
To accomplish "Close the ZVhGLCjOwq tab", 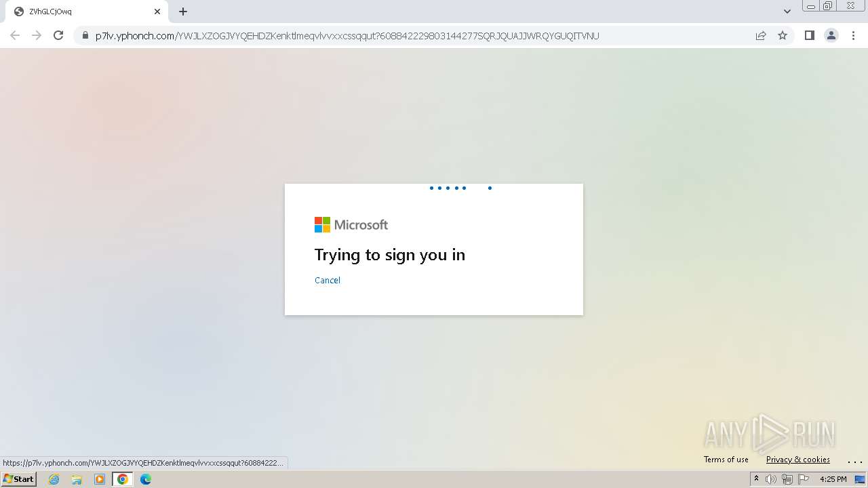I will click(157, 12).
